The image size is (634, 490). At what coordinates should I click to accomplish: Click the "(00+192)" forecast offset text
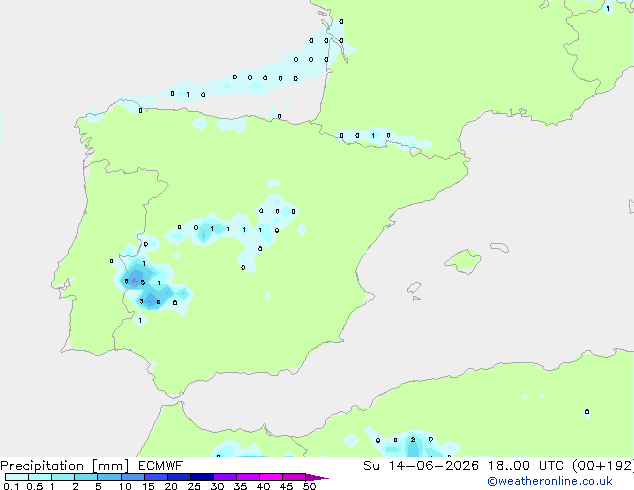pos(603,466)
